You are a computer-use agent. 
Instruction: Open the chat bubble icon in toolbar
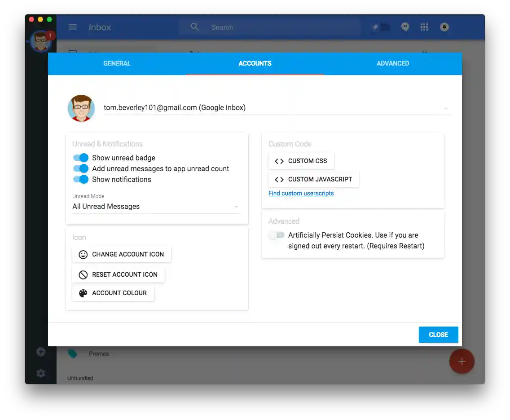(x=405, y=27)
